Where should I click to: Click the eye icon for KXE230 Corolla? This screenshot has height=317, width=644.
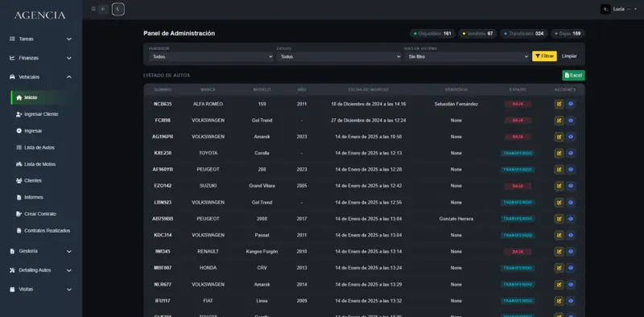(571, 153)
